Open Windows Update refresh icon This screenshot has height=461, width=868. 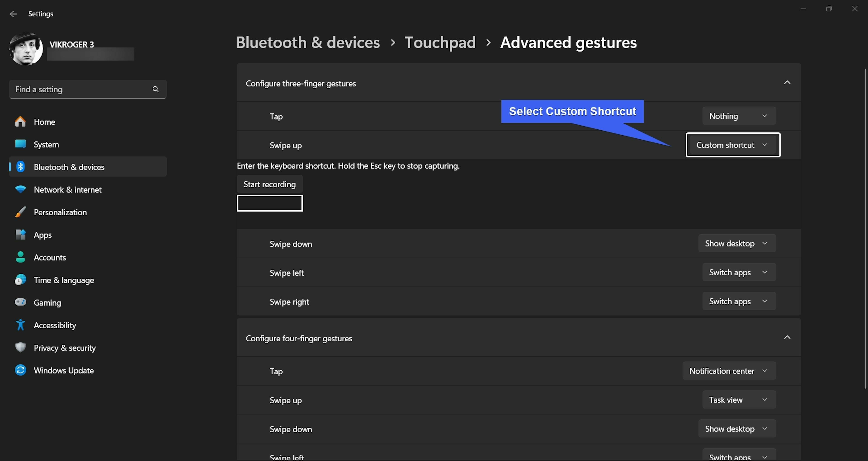(x=20, y=370)
